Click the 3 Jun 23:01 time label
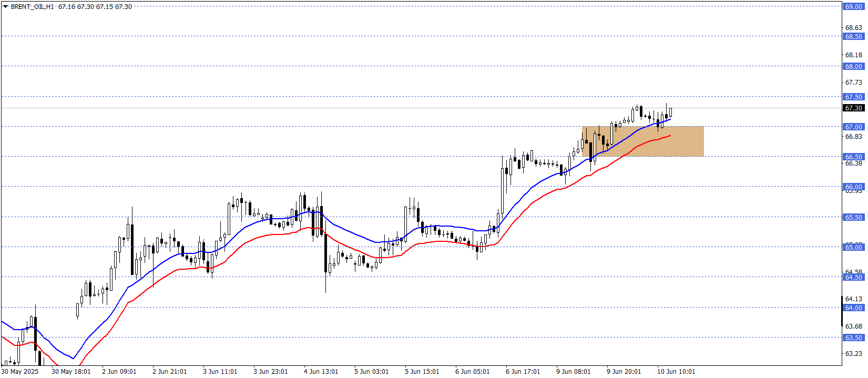The width and height of the screenshot is (868, 378). tap(271, 372)
